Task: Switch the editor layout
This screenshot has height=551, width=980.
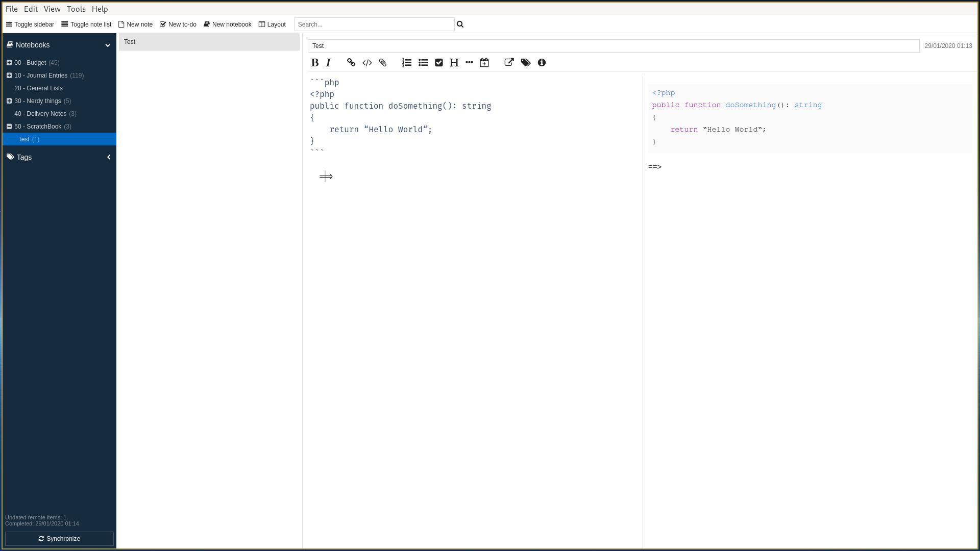Action: click(x=272, y=24)
